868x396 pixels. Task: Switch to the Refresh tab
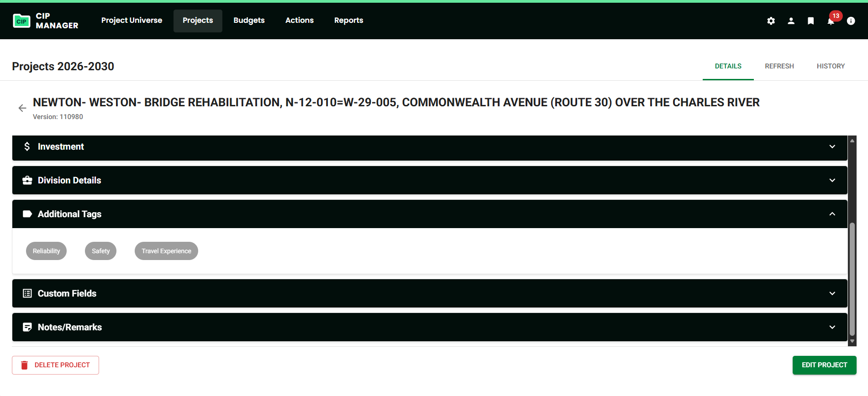point(779,66)
